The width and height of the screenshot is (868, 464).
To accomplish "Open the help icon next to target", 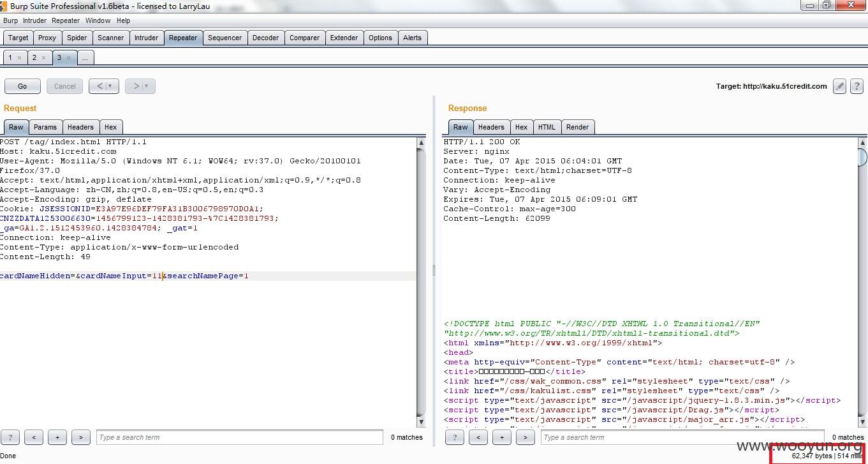I will click(856, 86).
